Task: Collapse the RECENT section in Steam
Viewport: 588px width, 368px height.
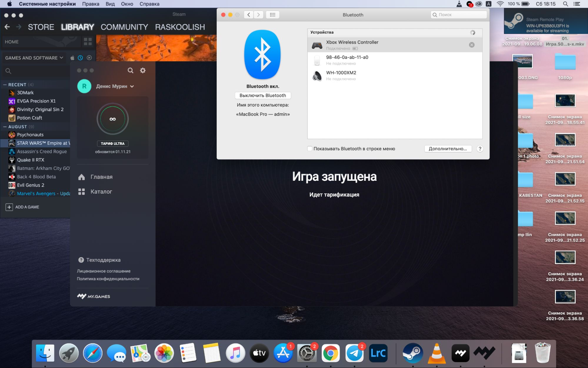Action: click(5, 85)
